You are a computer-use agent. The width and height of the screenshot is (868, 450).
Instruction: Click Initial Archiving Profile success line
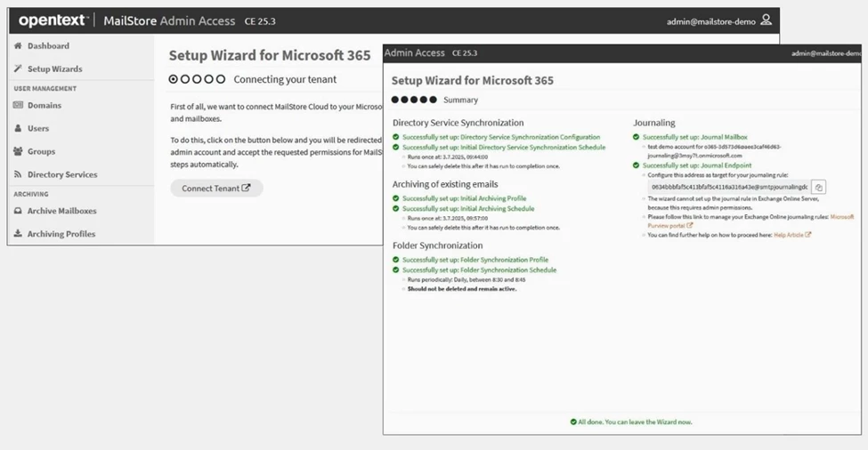click(465, 198)
